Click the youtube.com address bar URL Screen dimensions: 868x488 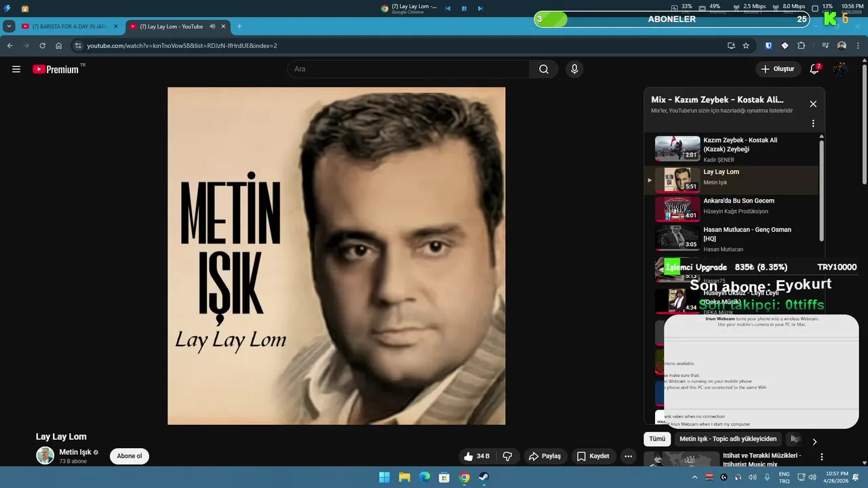[182, 45]
